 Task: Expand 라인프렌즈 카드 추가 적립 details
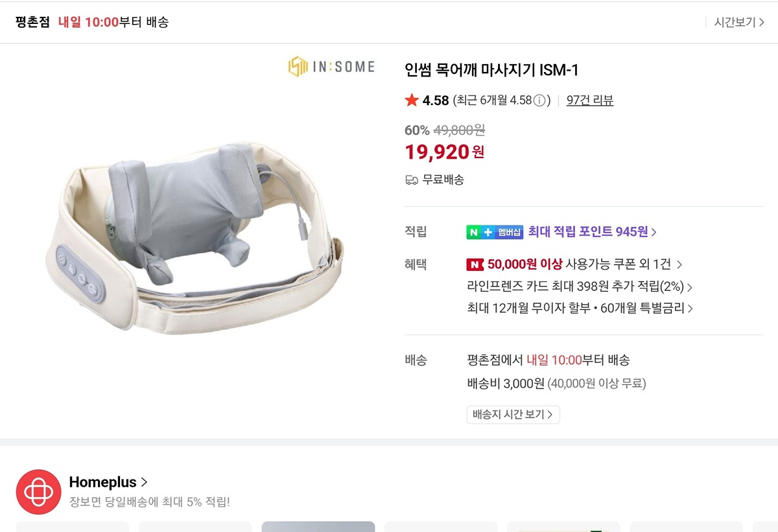579,286
